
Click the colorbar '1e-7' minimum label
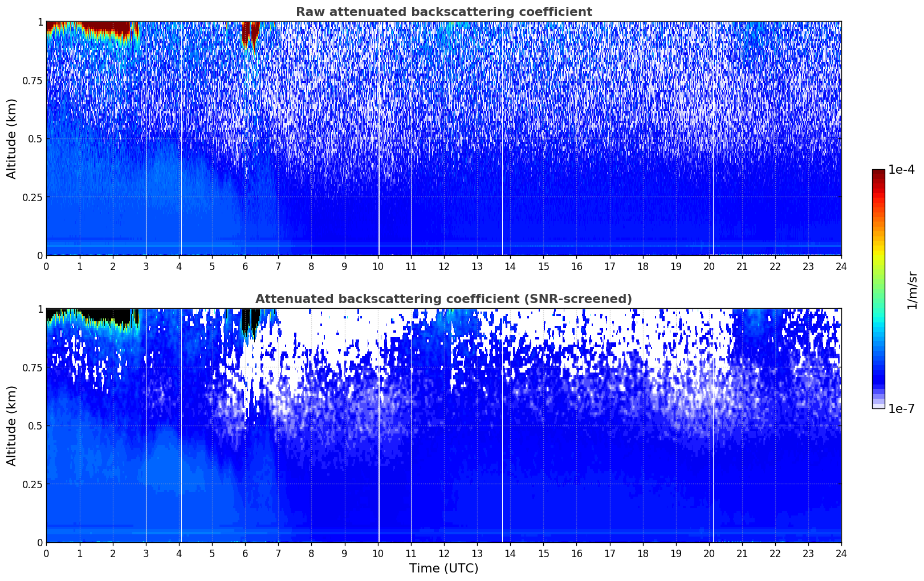click(901, 409)
